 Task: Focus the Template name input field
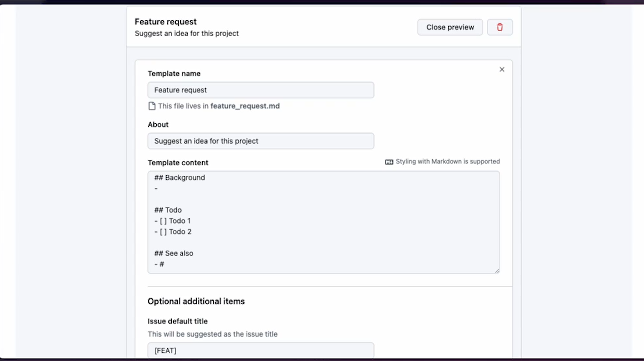261,90
